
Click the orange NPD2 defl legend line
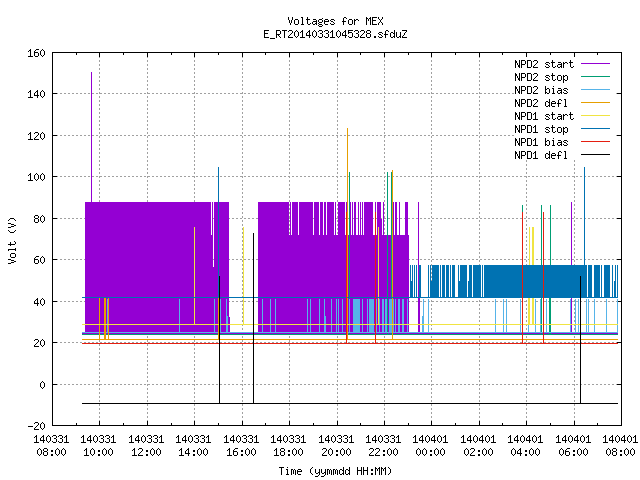(x=595, y=103)
